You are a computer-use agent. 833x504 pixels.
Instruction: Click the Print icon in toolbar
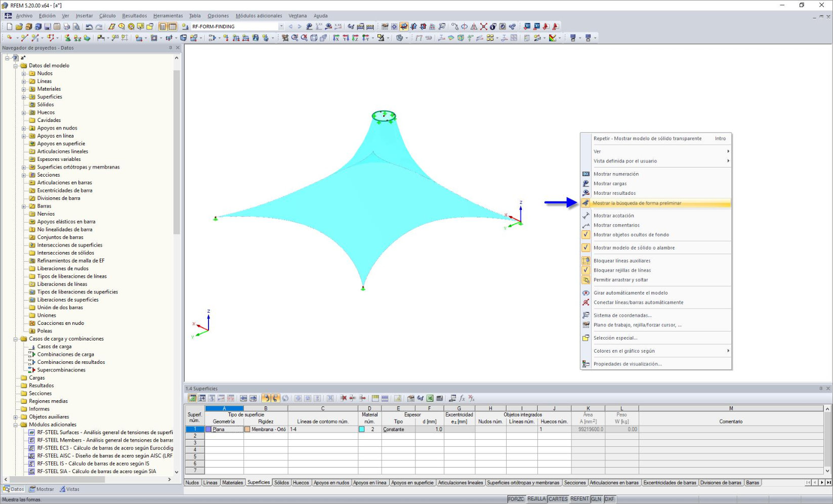pos(66,26)
